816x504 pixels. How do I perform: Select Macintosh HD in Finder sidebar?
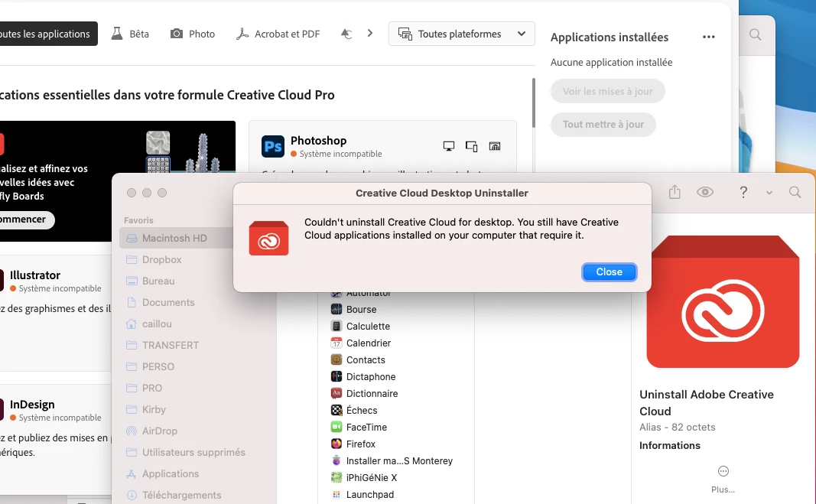[x=177, y=238]
